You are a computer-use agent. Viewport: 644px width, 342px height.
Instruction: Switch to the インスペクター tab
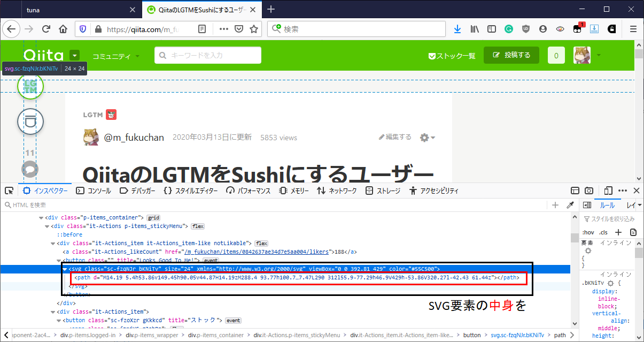tap(45, 191)
